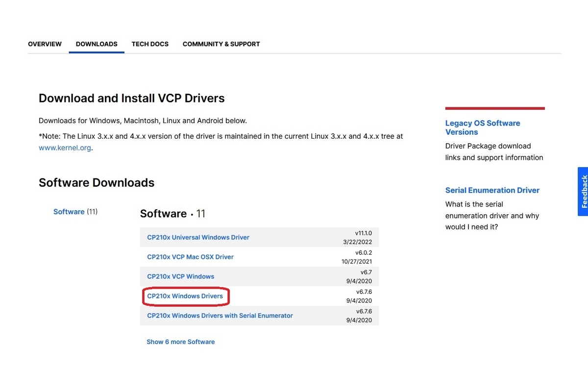This screenshot has height=372, width=588.
Task: Download CP210x VCP Mac OSX Driver
Action: [190, 257]
